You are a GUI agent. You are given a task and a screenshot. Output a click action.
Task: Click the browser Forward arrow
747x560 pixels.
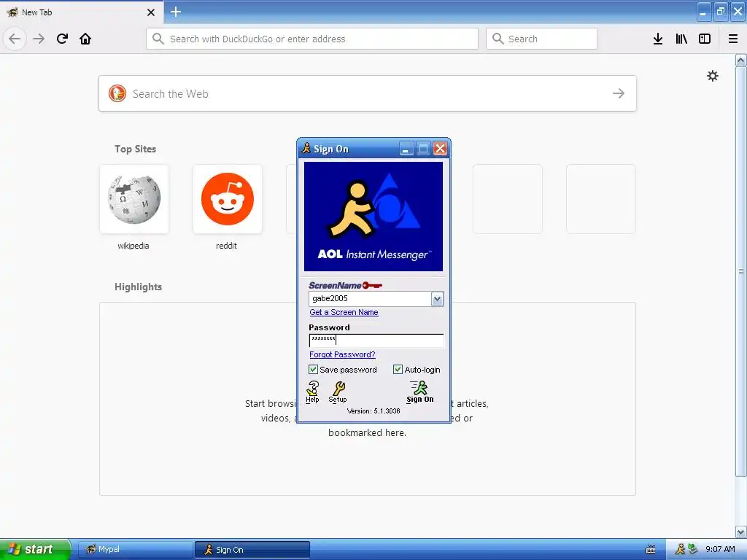tap(39, 39)
